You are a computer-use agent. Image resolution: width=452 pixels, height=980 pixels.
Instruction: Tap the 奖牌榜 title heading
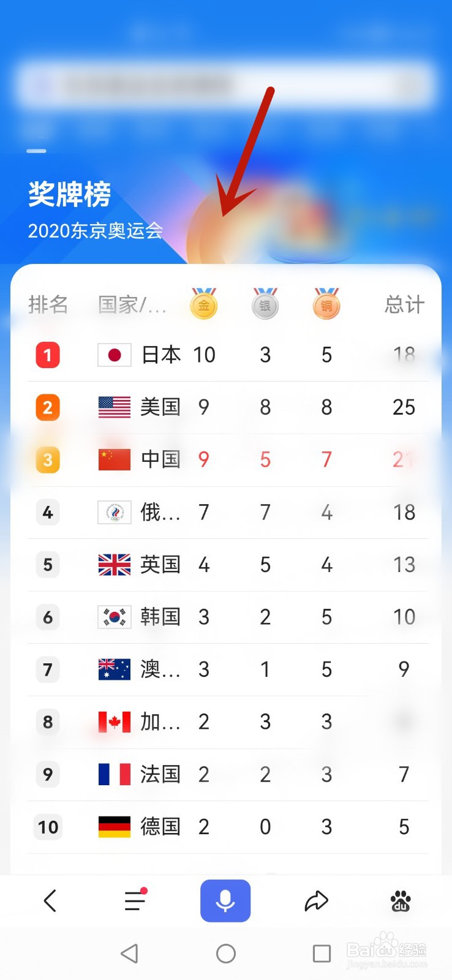tap(69, 195)
